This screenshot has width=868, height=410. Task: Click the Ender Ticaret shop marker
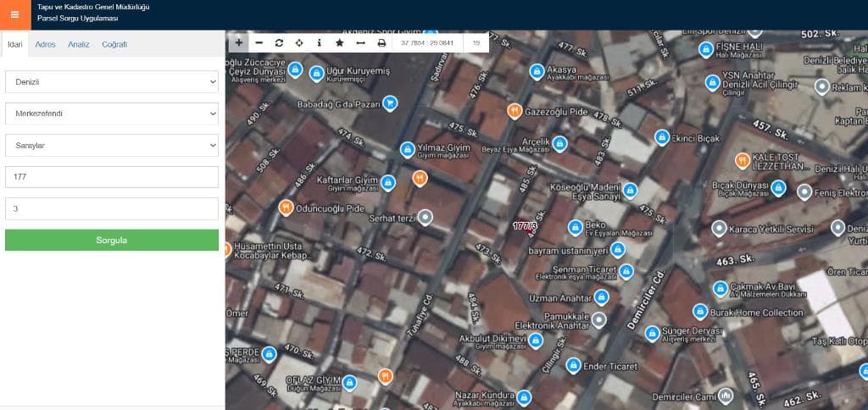pyautogui.click(x=574, y=365)
